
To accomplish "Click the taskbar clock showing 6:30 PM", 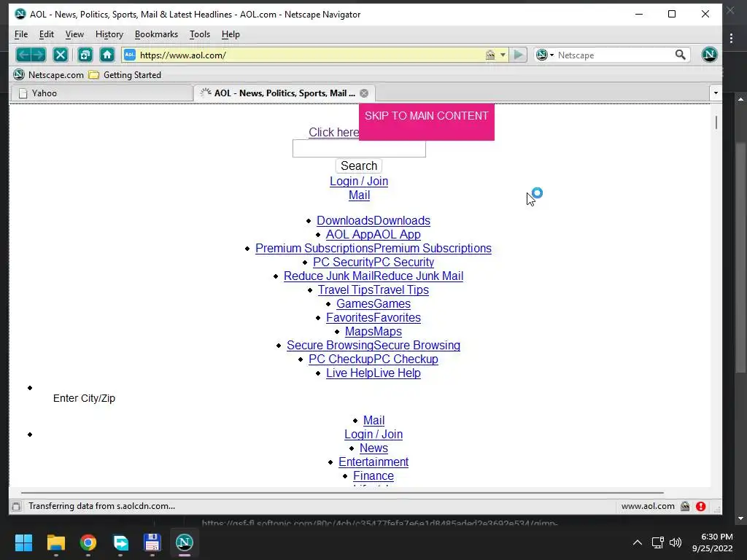I will [712, 542].
